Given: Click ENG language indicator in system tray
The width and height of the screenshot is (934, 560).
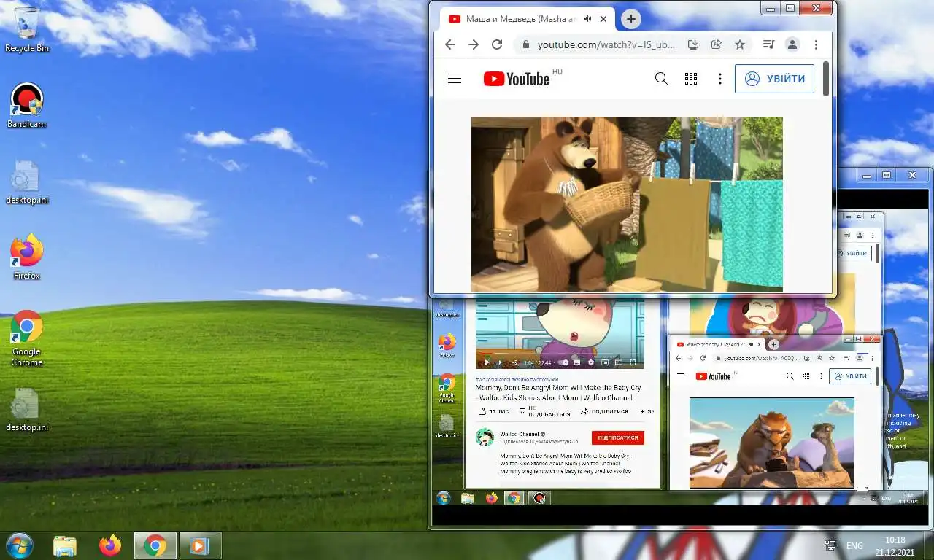Looking at the screenshot, I should (854, 545).
